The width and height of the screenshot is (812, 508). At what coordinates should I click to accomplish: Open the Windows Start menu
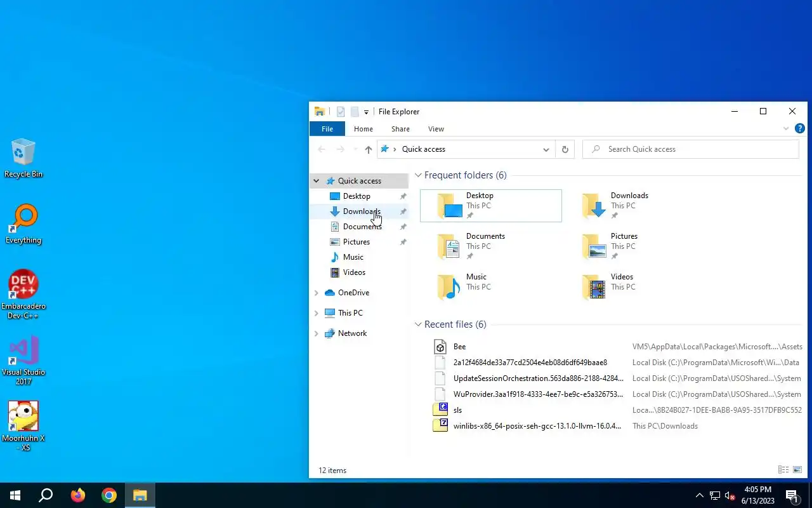pos(15,495)
